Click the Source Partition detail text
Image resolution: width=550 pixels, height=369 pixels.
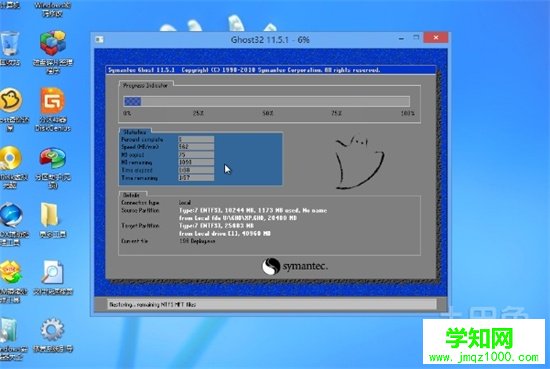coord(253,214)
